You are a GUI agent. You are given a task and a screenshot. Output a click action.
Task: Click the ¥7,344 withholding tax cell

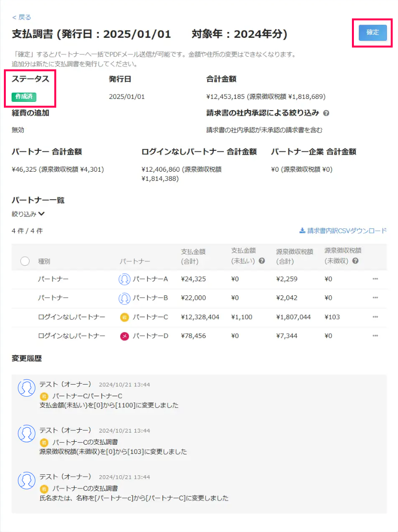pyautogui.click(x=287, y=336)
